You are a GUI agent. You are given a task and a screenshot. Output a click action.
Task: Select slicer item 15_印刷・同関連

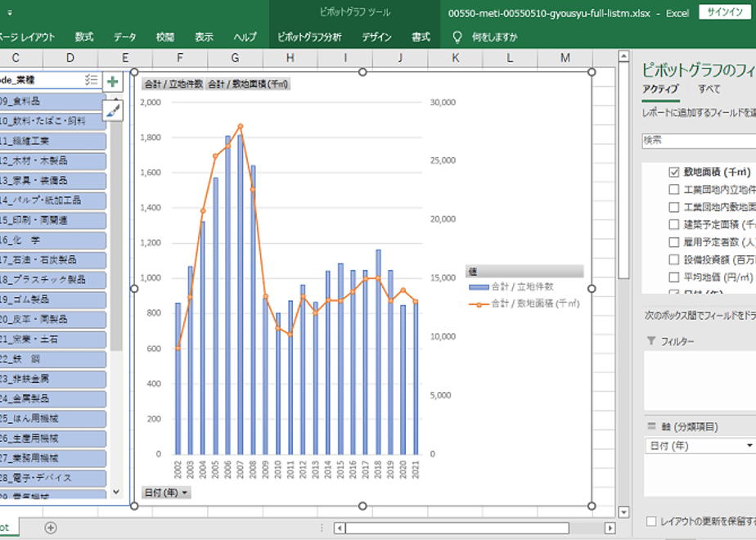52,220
